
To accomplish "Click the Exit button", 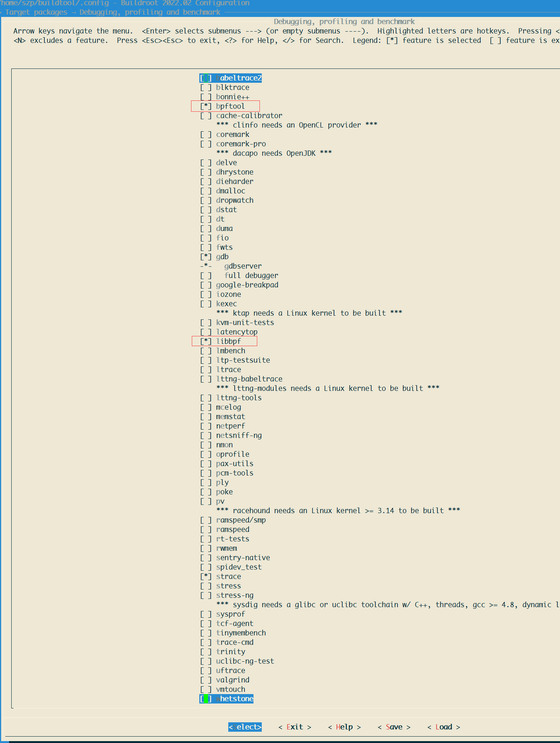I will coord(295,727).
